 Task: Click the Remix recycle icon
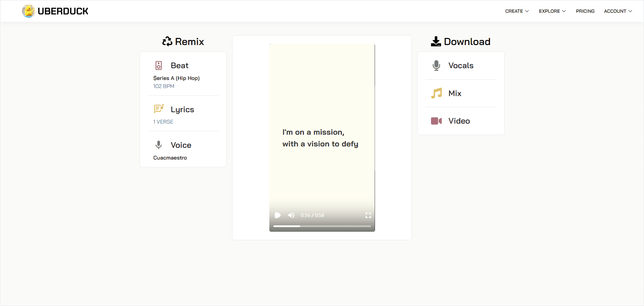point(167,41)
